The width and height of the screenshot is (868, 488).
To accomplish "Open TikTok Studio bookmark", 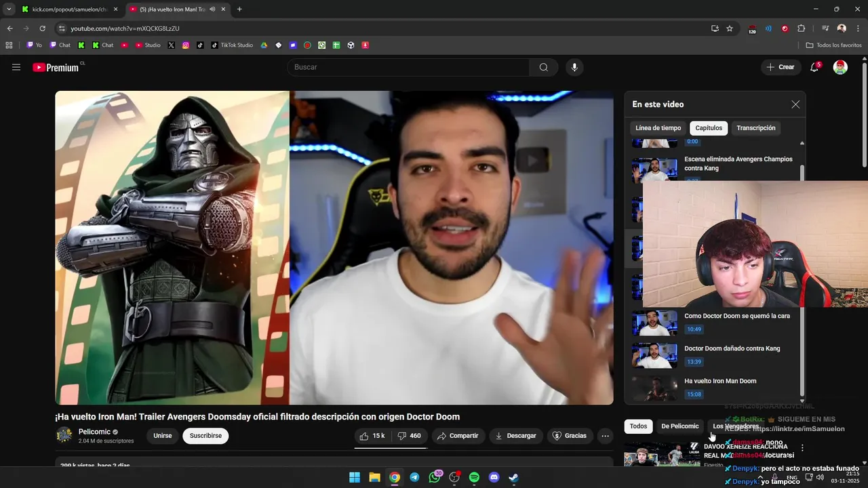I will (232, 45).
